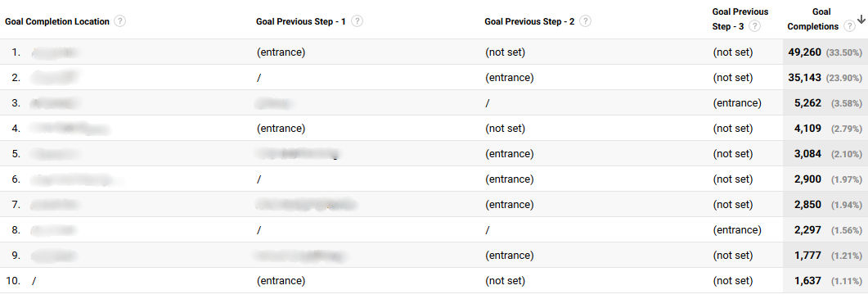Click blurred location link in row 4
The width and height of the screenshot is (868, 299).
(70, 129)
